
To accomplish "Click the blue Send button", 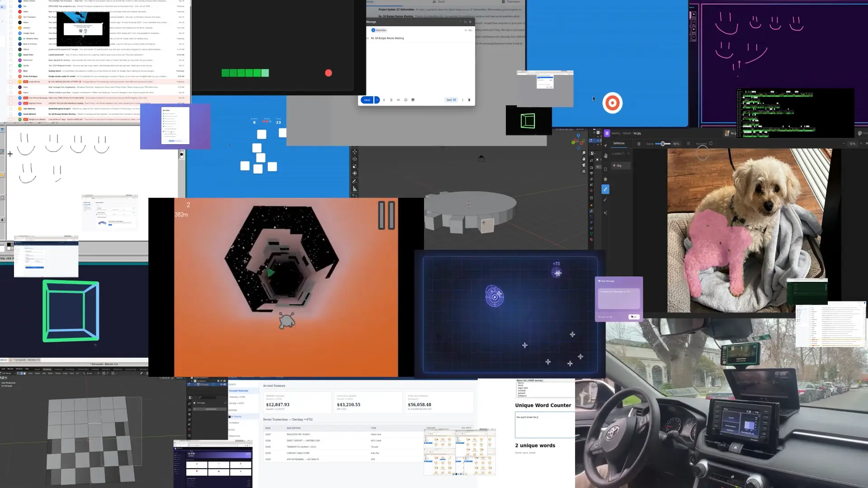I will (x=367, y=100).
